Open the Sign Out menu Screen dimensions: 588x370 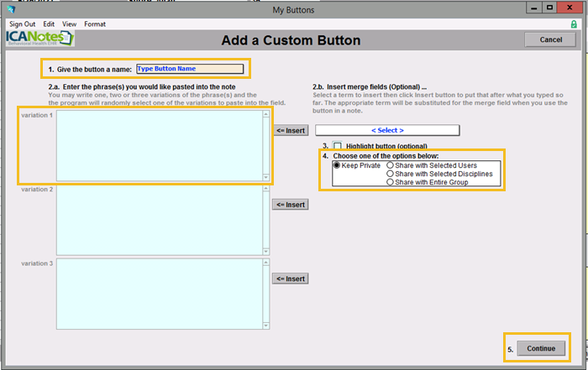click(x=23, y=24)
